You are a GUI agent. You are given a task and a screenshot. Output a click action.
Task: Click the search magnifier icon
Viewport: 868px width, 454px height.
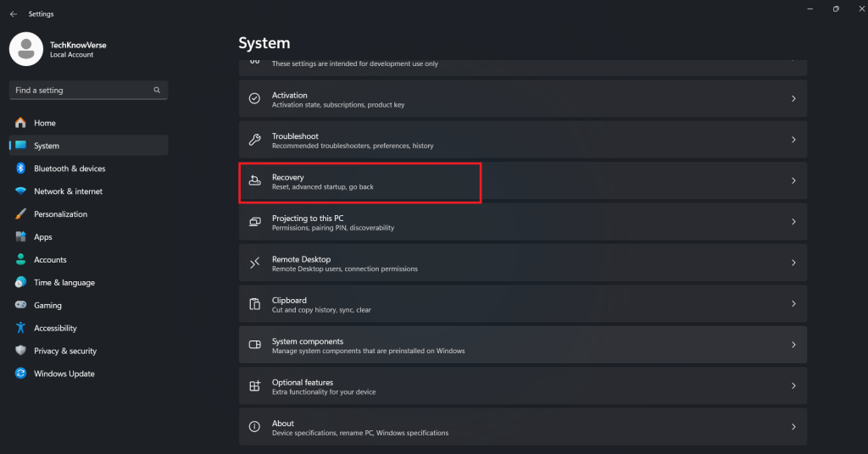[157, 90]
